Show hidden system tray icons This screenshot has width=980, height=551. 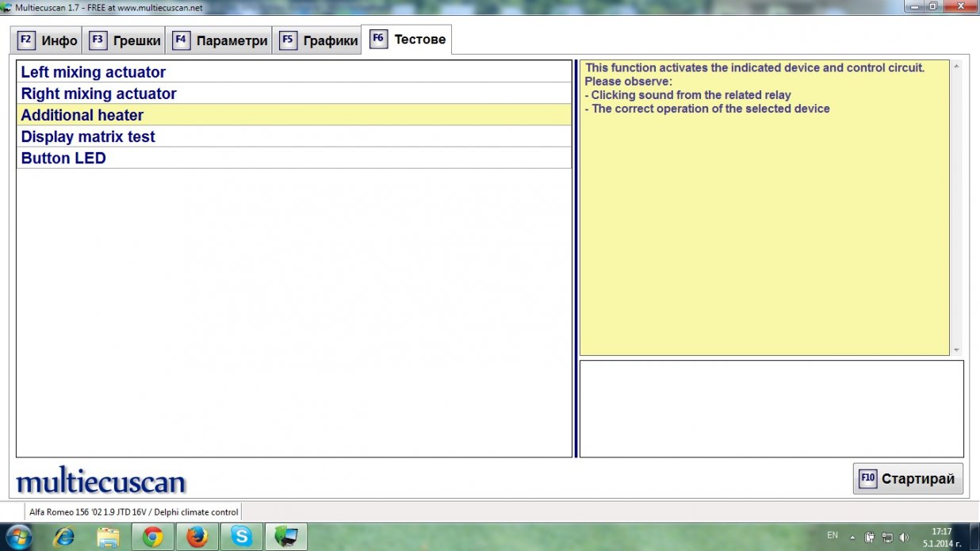point(852,537)
